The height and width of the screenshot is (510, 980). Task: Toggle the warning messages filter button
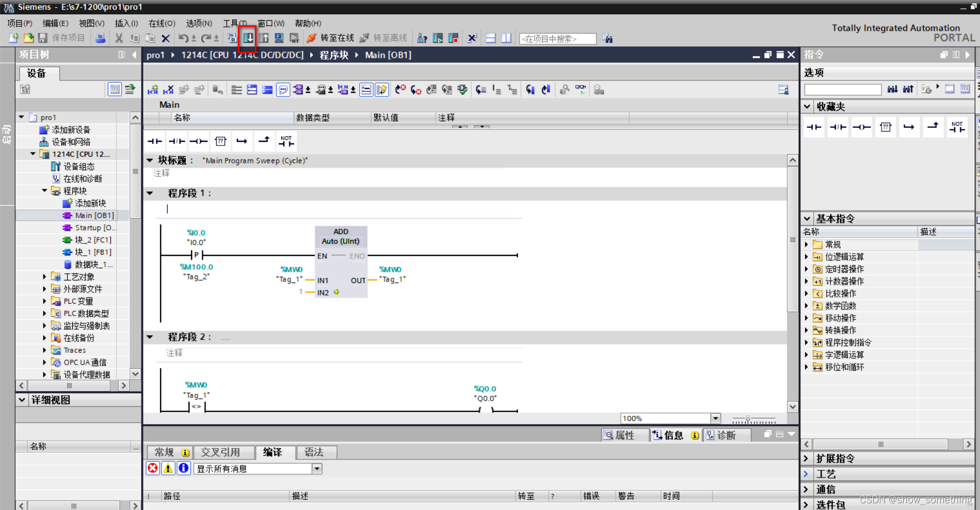click(x=168, y=468)
